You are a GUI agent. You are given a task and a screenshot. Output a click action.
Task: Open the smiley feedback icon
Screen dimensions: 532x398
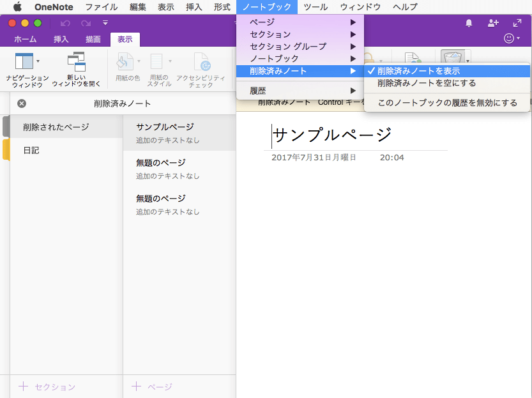508,38
